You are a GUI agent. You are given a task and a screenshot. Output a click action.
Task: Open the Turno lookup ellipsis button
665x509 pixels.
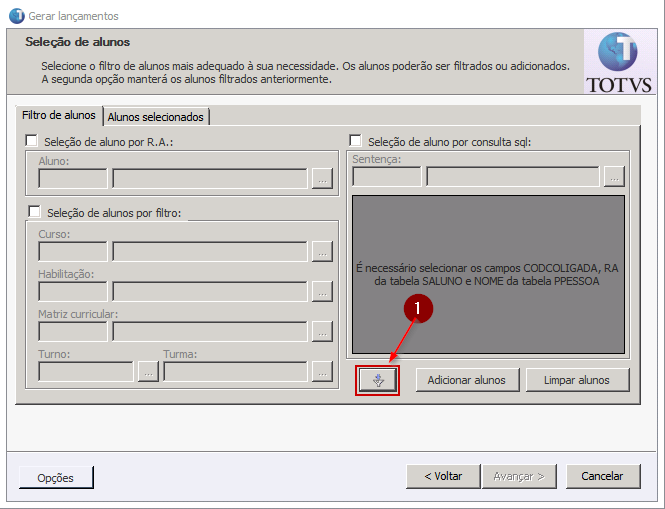tap(148, 371)
